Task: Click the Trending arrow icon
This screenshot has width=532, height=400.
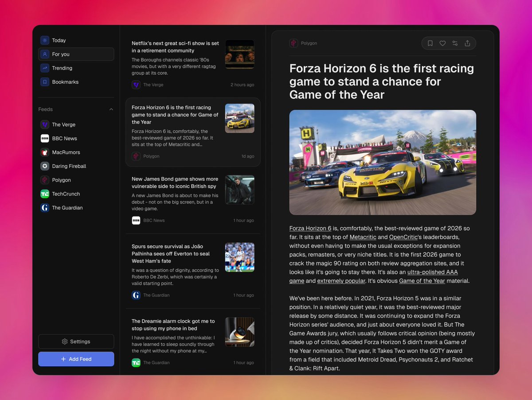Action: (45, 68)
